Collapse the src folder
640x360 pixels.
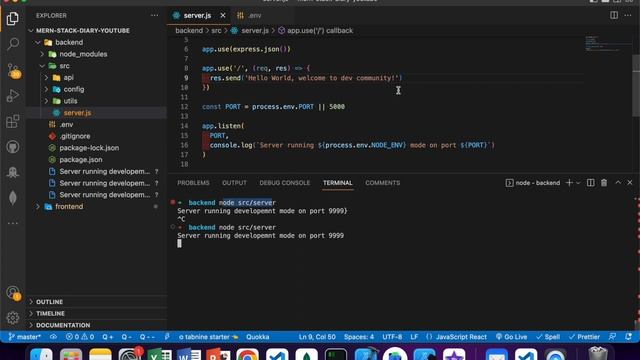click(x=64, y=66)
